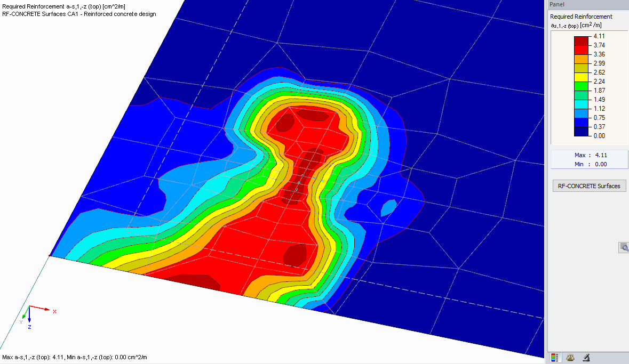Click the legend value 1.87

tap(599, 91)
